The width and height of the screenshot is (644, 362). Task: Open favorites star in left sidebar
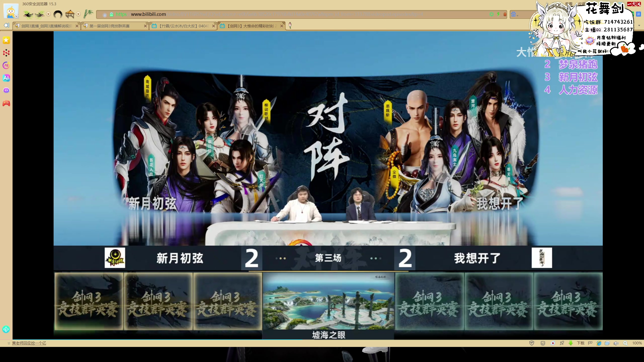coord(6,40)
